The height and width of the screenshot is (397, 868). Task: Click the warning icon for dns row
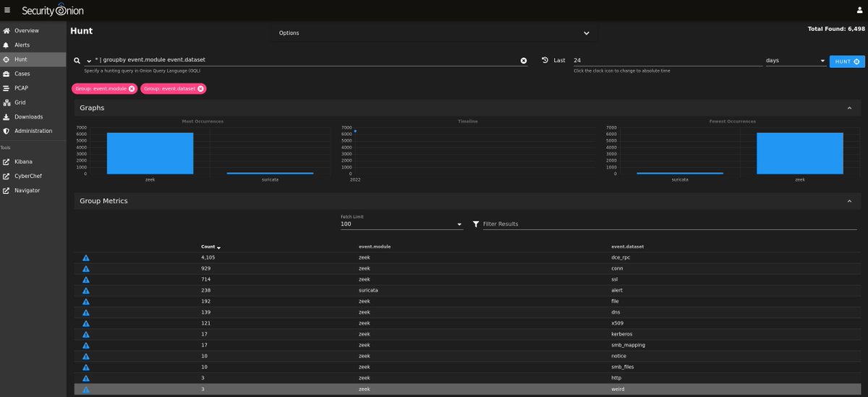click(x=86, y=312)
